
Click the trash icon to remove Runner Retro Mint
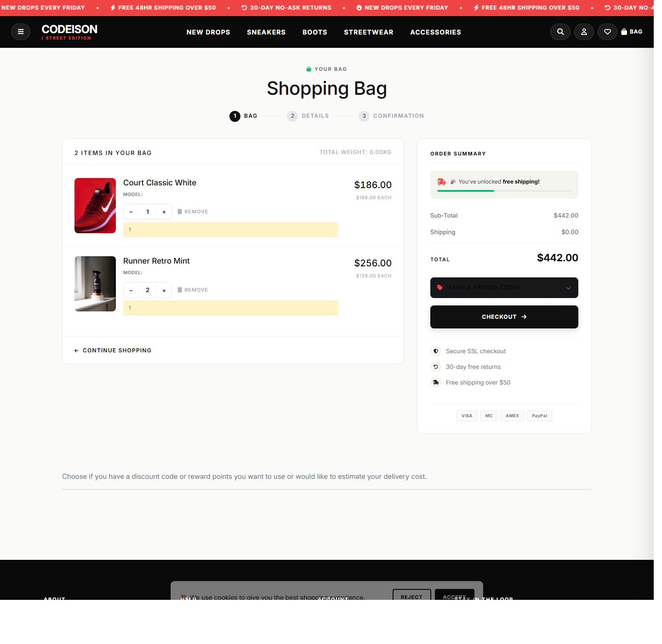click(x=180, y=290)
